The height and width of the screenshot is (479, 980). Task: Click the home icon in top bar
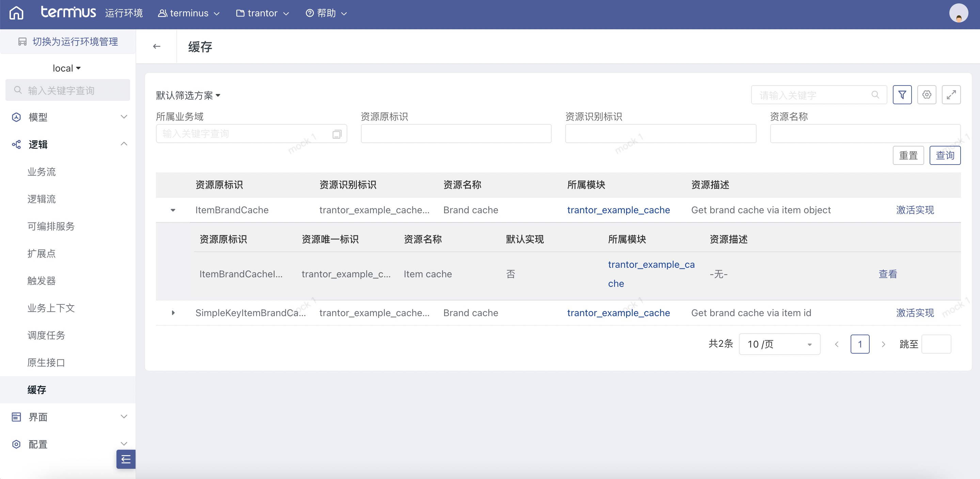(16, 13)
